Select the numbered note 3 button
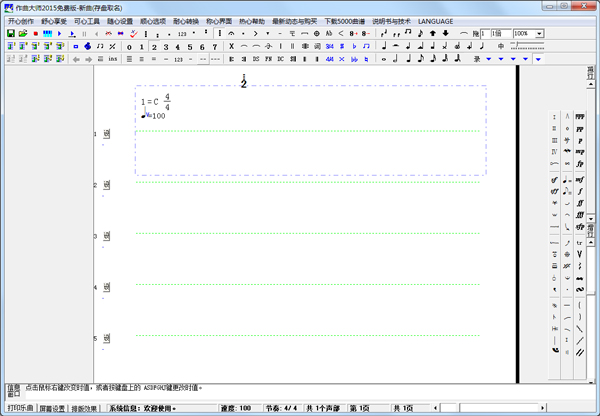This screenshot has height=416, width=600. click(x=166, y=46)
